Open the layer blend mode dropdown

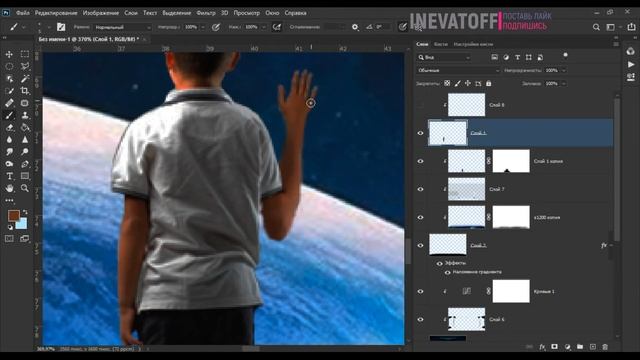click(x=458, y=70)
